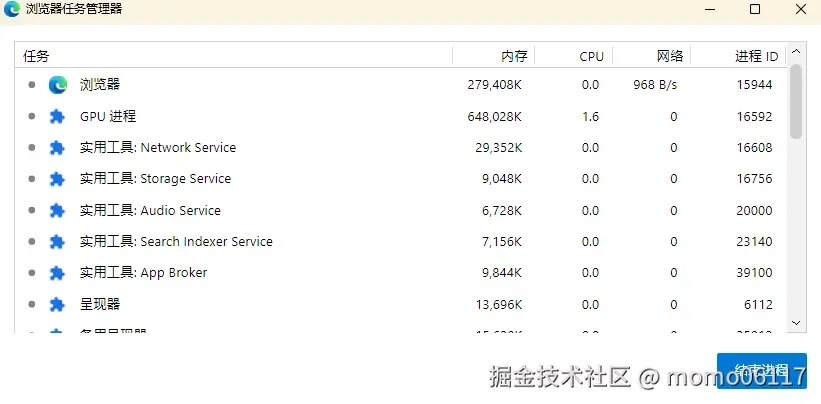Click the Edge logo in the 浏览器 row

coord(58,84)
